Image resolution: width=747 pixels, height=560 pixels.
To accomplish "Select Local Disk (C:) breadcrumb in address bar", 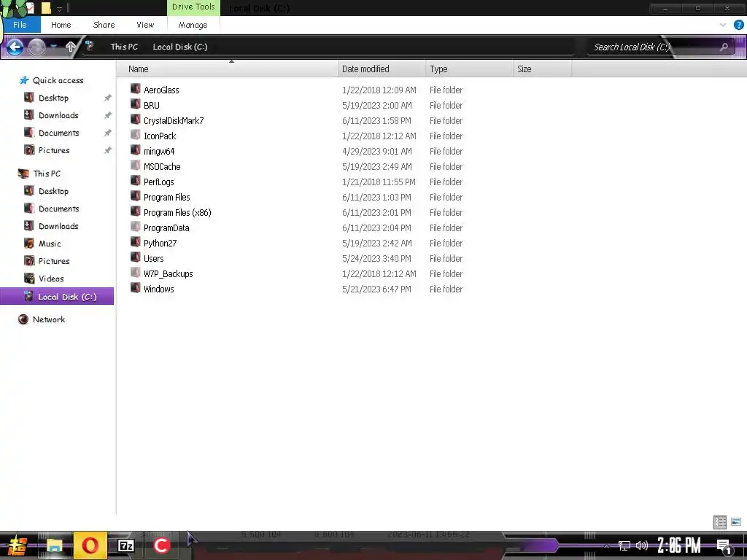I will pos(180,47).
